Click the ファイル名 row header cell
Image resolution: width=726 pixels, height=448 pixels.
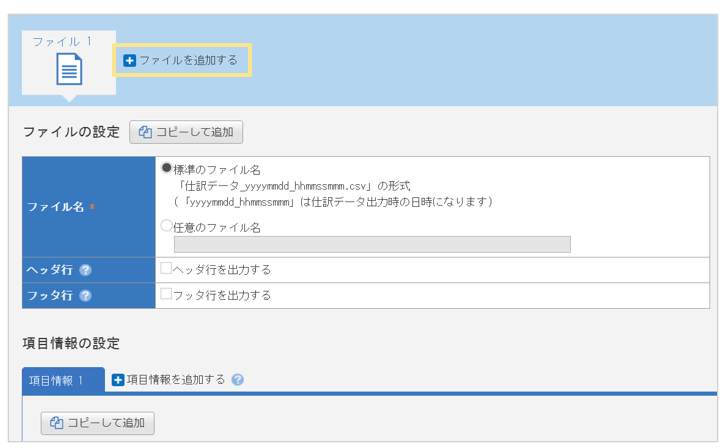88,206
